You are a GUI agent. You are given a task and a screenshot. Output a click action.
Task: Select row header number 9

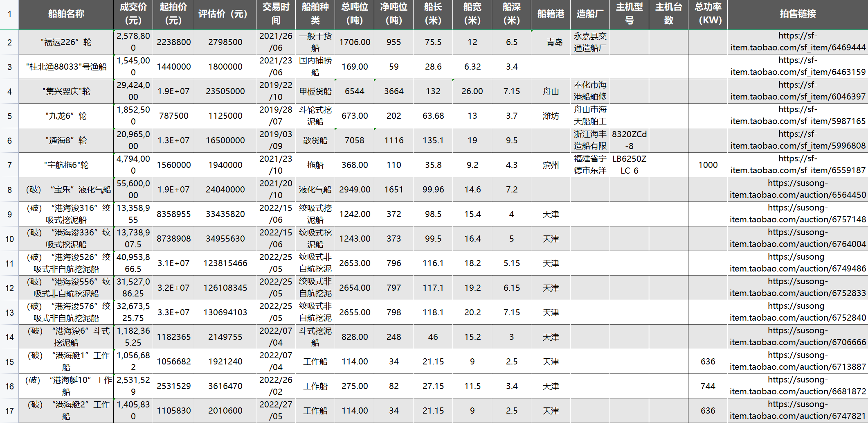tap(9, 214)
